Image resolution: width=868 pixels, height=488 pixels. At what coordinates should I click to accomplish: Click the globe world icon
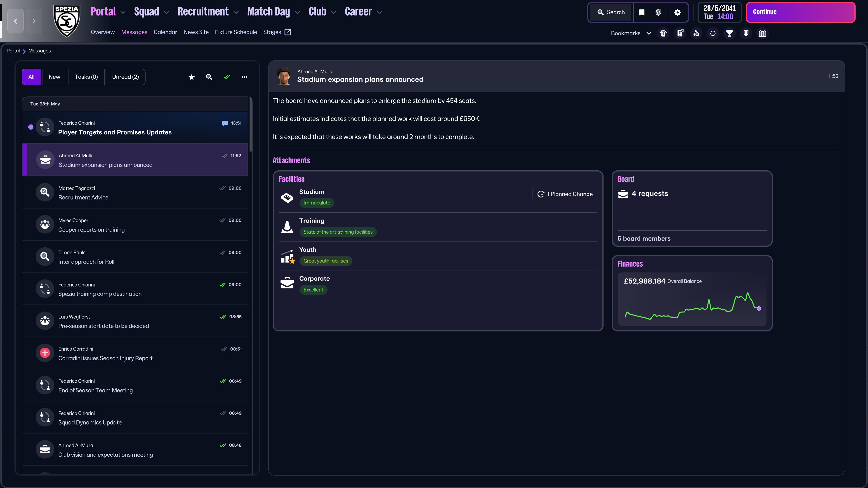pyautogui.click(x=658, y=12)
